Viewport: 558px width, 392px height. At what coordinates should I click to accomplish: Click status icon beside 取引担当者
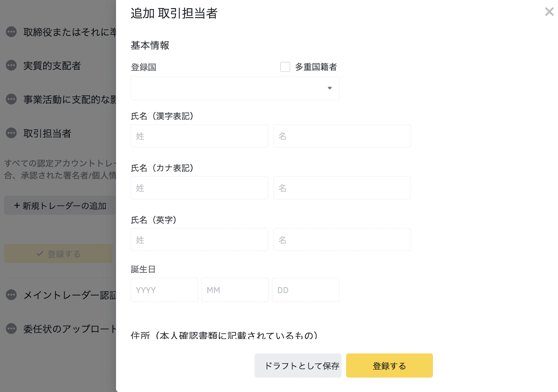pyautogui.click(x=11, y=133)
